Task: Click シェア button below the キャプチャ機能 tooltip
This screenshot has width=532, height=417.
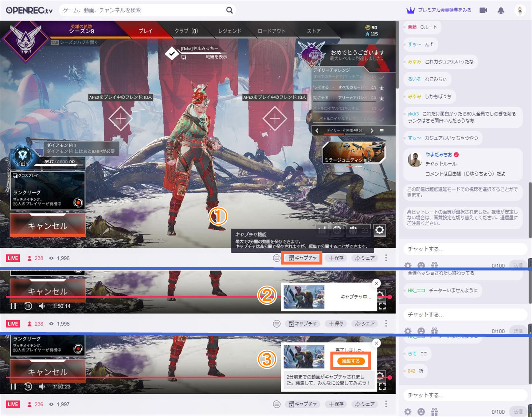Action: point(365,258)
